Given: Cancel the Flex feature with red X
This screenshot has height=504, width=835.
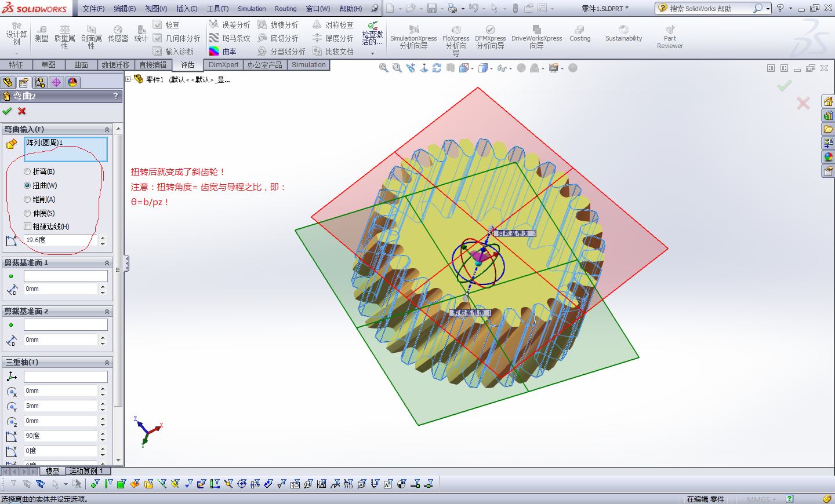Looking at the screenshot, I should (22, 111).
